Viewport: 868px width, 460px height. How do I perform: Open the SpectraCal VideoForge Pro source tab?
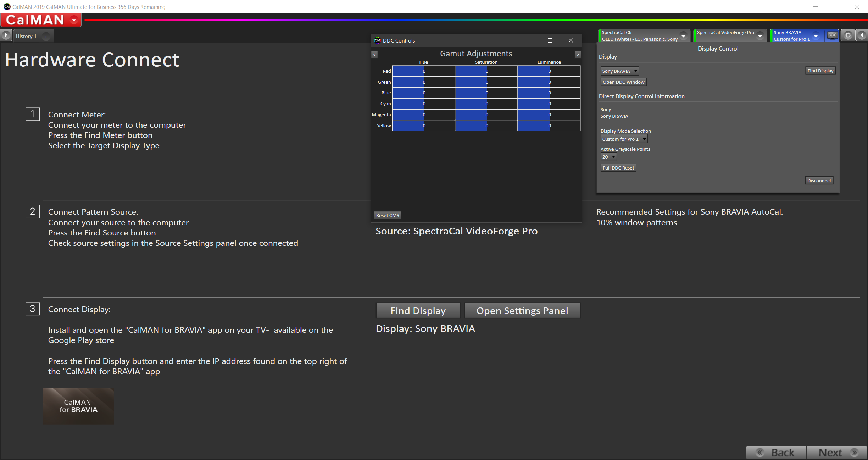726,36
